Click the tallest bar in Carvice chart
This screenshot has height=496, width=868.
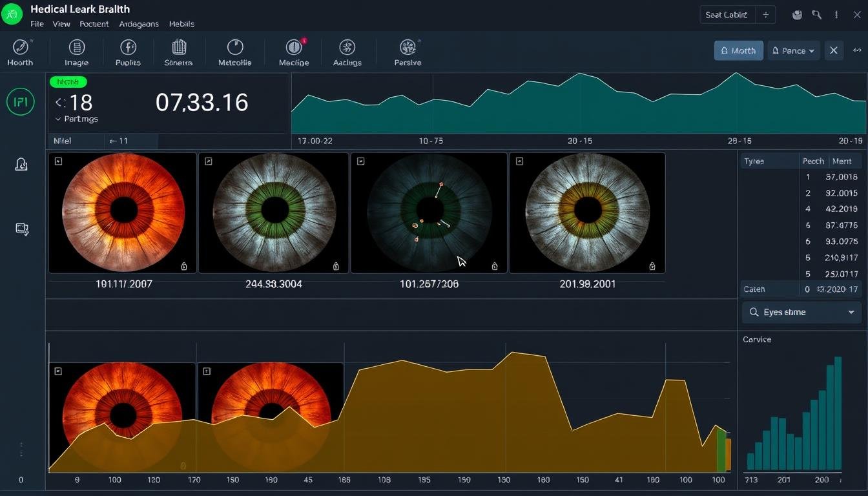coord(838,413)
